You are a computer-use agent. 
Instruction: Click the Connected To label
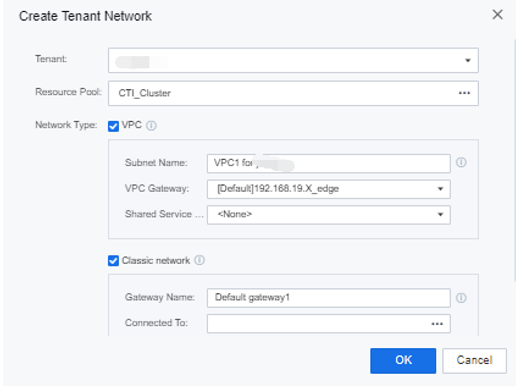(x=156, y=323)
